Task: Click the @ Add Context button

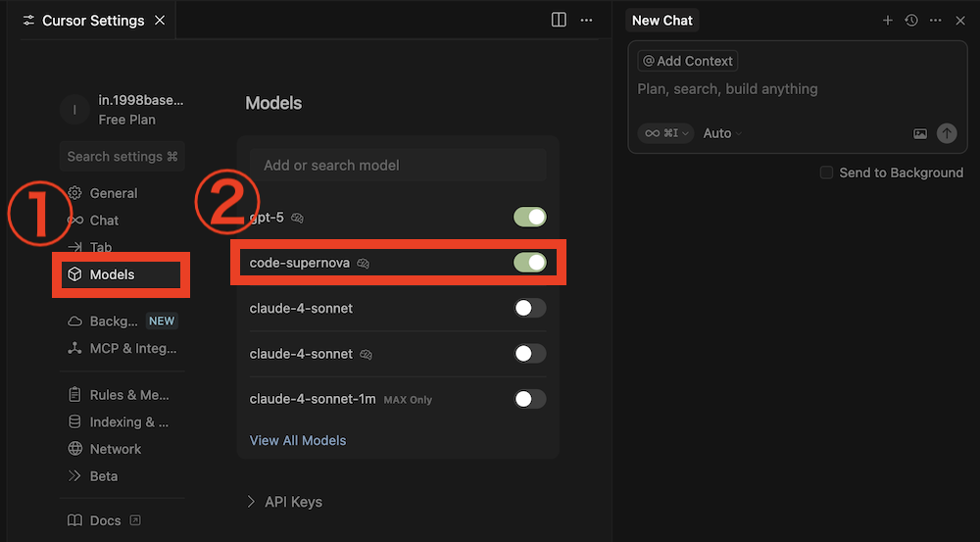Action: tap(688, 61)
